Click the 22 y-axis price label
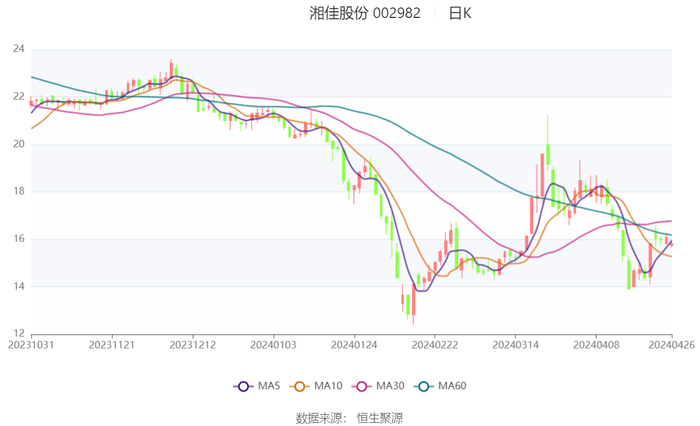The image size is (700, 426). 18,97
